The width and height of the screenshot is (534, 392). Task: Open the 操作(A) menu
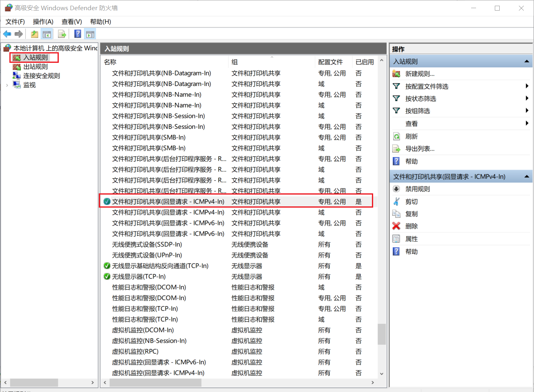click(43, 22)
